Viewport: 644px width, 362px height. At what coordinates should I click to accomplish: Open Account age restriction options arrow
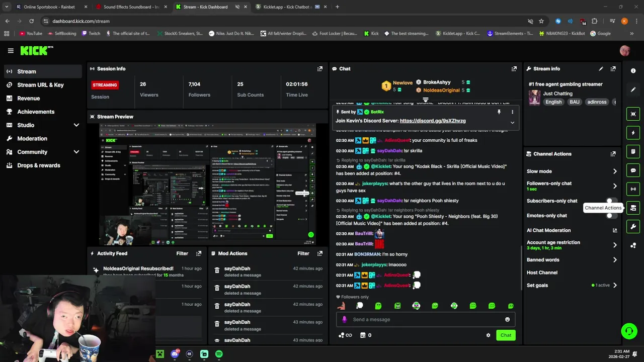click(x=615, y=245)
